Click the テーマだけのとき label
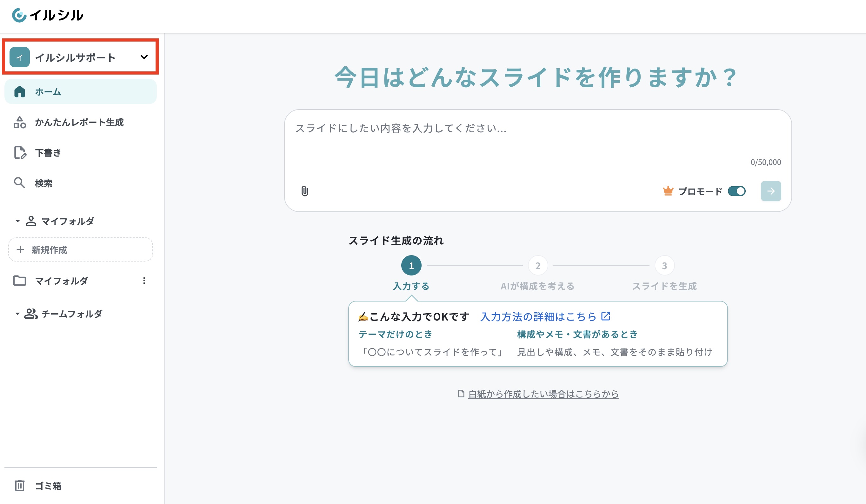The image size is (866, 504). pos(395,334)
